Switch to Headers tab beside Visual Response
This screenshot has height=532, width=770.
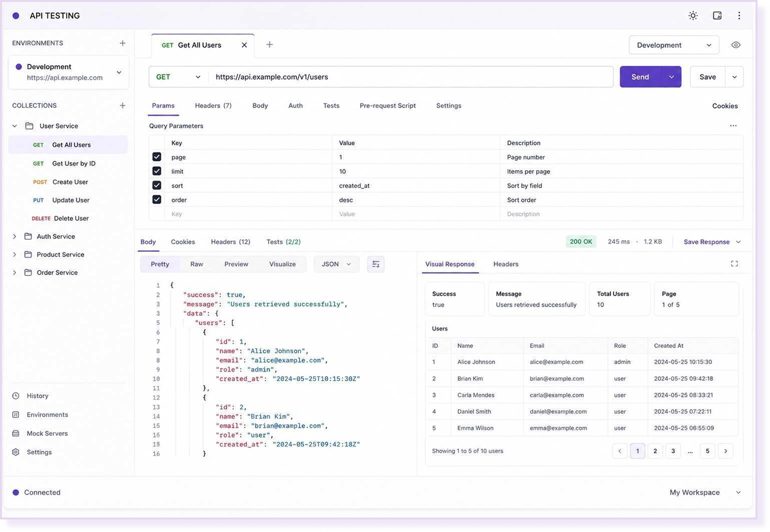click(506, 264)
